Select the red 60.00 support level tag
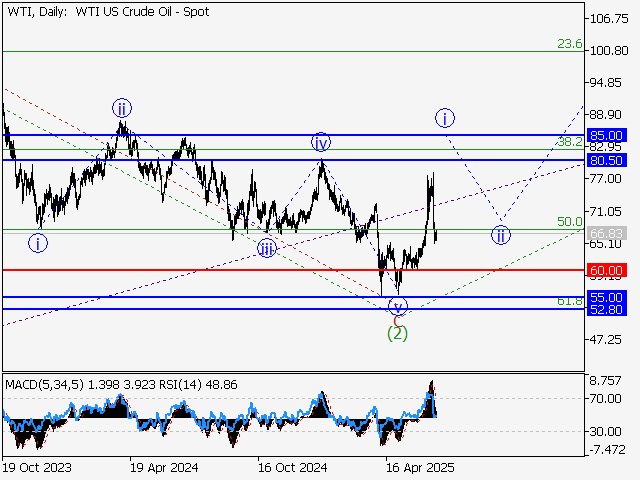 point(607,270)
